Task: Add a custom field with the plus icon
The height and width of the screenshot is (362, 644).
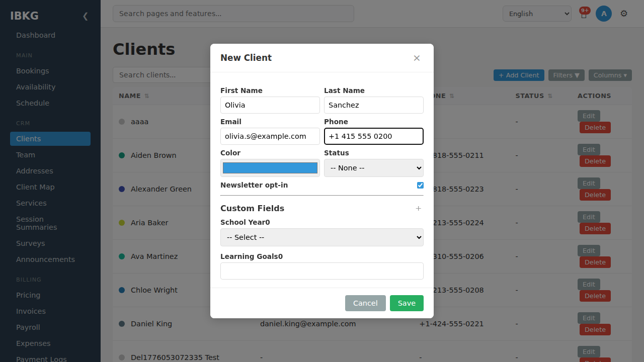Action: 418,208
